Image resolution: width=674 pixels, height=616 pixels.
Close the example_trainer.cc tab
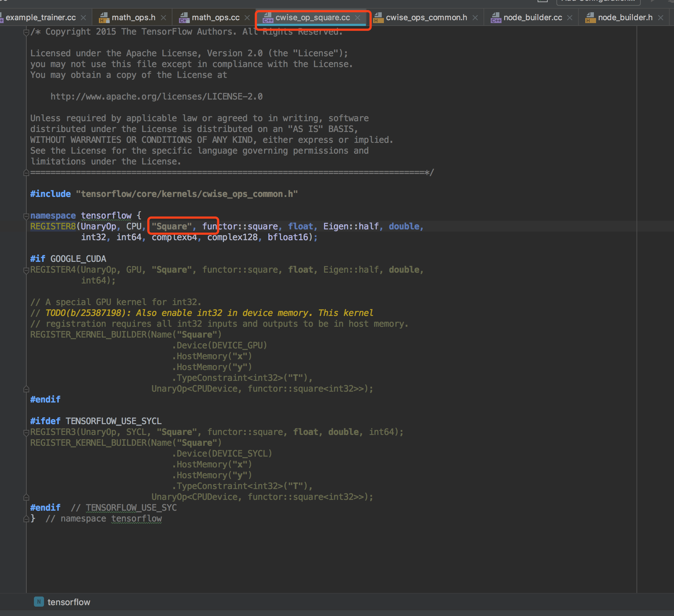pos(83,18)
